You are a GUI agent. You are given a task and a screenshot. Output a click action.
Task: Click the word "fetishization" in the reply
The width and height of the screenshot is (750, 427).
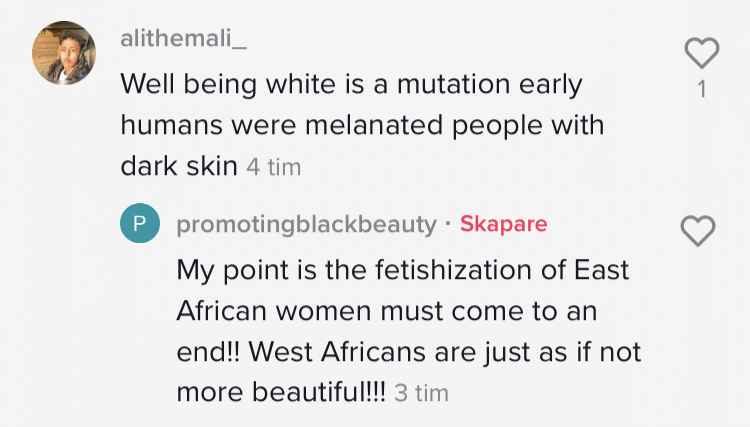pos(453,270)
